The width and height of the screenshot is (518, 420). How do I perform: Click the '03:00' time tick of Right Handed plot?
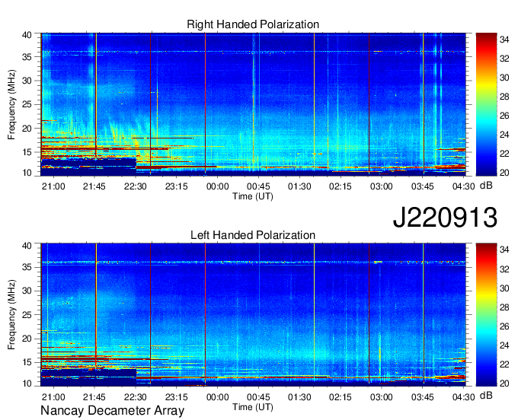point(381,186)
